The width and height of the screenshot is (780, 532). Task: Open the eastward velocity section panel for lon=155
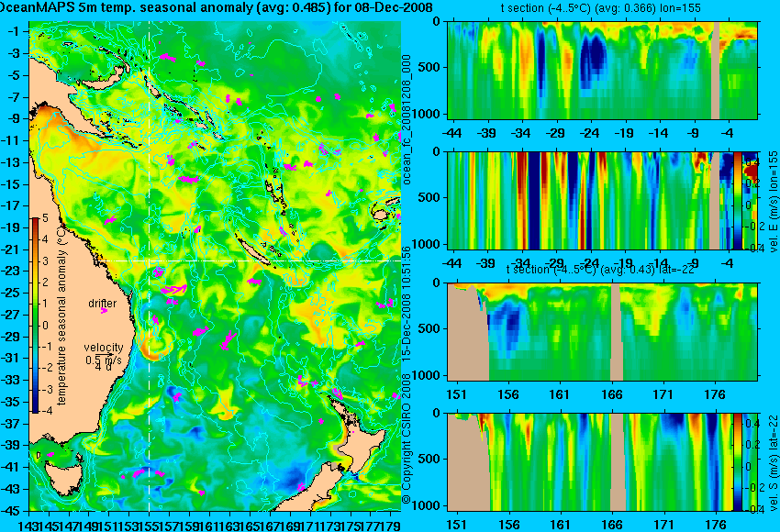[x=602, y=200]
